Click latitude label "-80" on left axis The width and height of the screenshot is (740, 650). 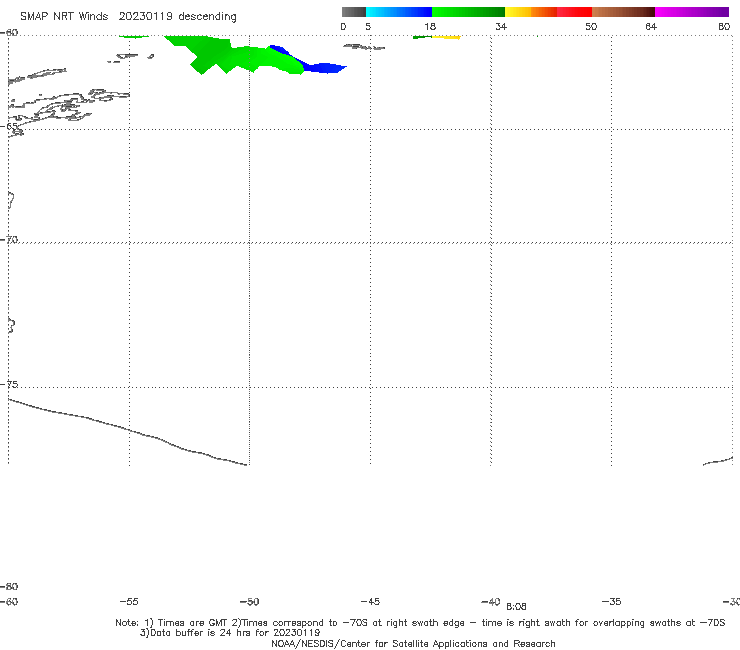point(9,586)
